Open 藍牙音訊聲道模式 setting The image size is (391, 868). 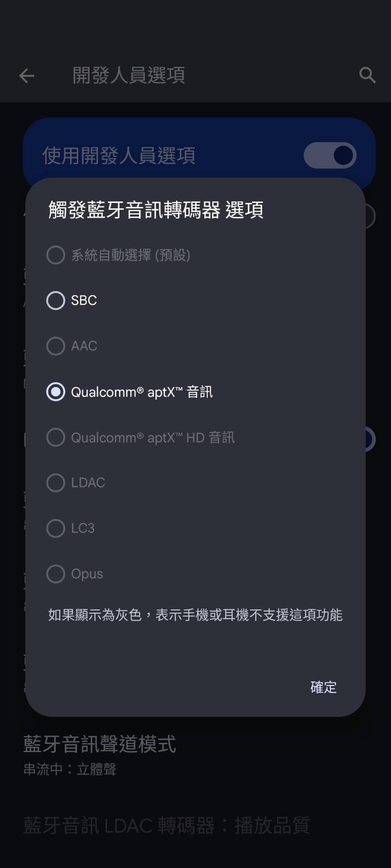(x=100, y=745)
